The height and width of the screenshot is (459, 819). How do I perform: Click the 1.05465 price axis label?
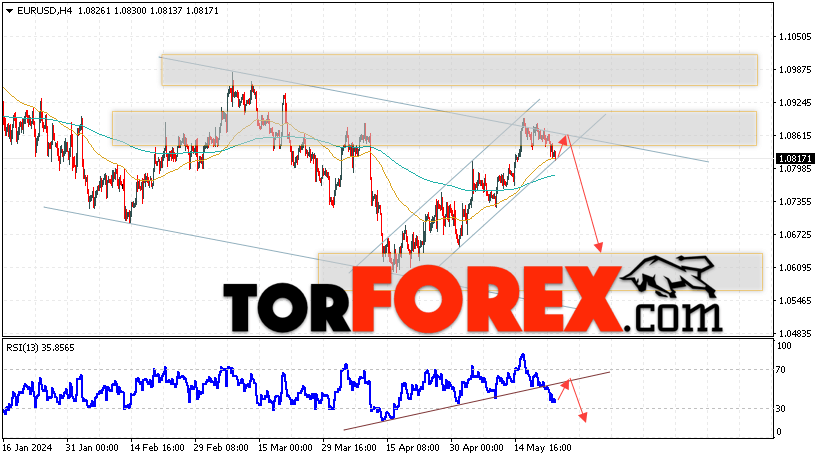click(x=795, y=300)
